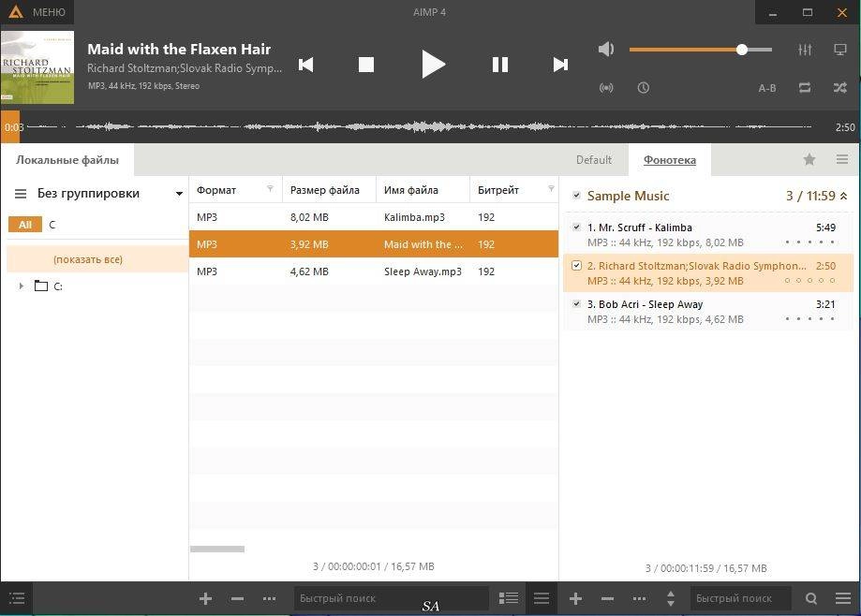Viewport: 861px width, 616px height.
Task: Uncheck the Bob Acri - Sleep Away checkbox
Action: (576, 304)
